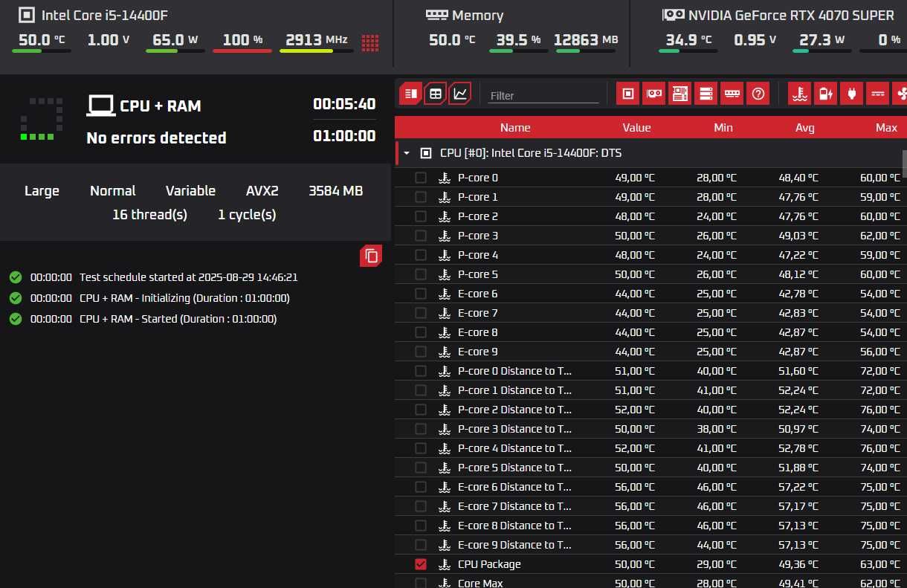Click the Intel Core i5-14400F chip icon
Viewport: 907px width, 588px height.
click(x=27, y=15)
